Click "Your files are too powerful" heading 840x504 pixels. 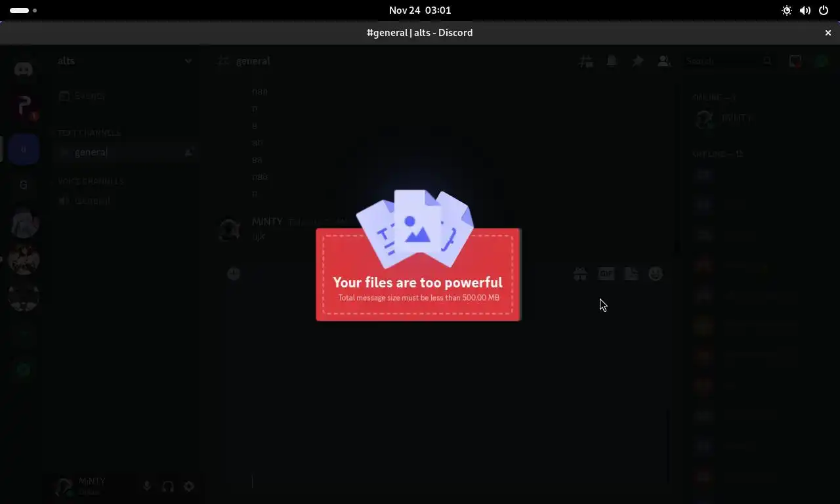(x=418, y=282)
